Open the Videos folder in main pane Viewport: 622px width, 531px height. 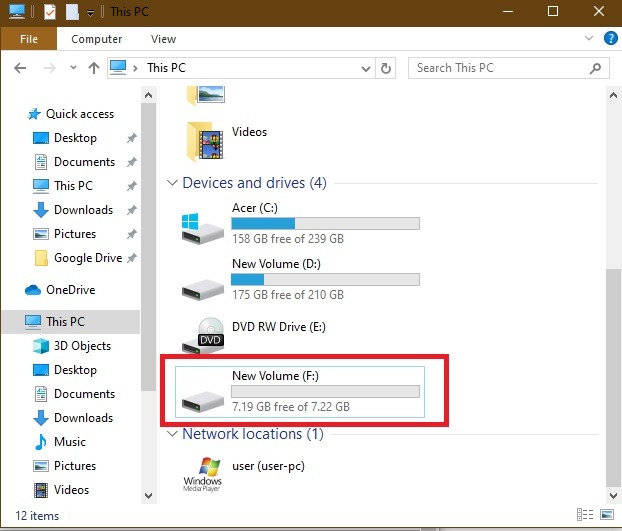(x=203, y=140)
